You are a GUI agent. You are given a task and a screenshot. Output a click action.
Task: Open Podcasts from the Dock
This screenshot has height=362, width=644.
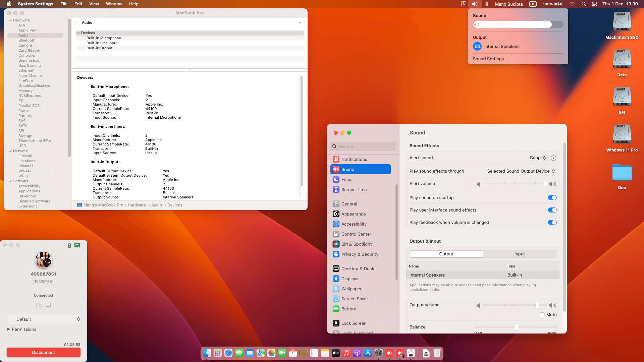coord(357,353)
